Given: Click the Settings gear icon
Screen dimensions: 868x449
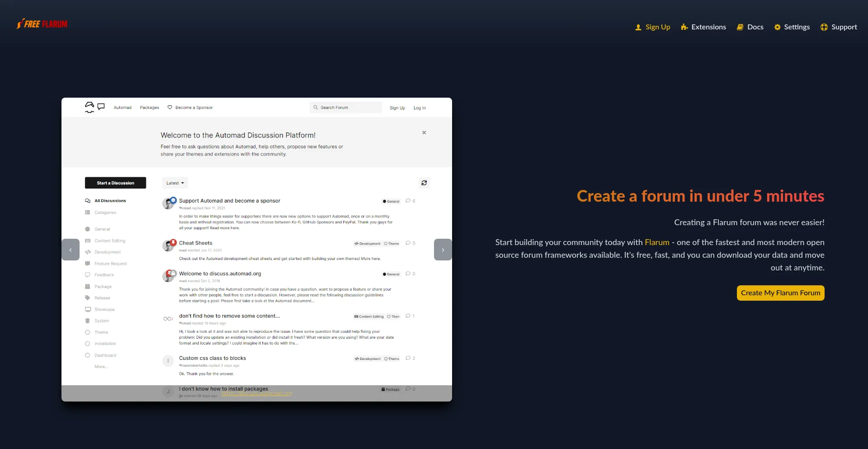Looking at the screenshot, I should 777,27.
